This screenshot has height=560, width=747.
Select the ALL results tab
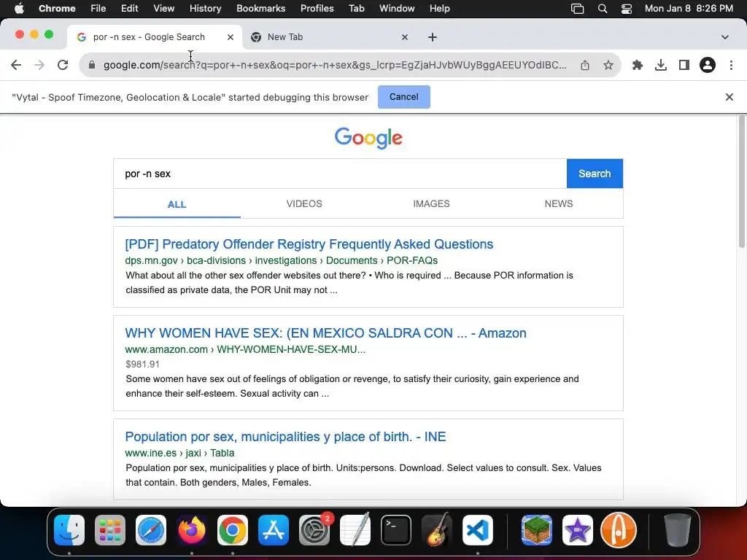click(177, 204)
